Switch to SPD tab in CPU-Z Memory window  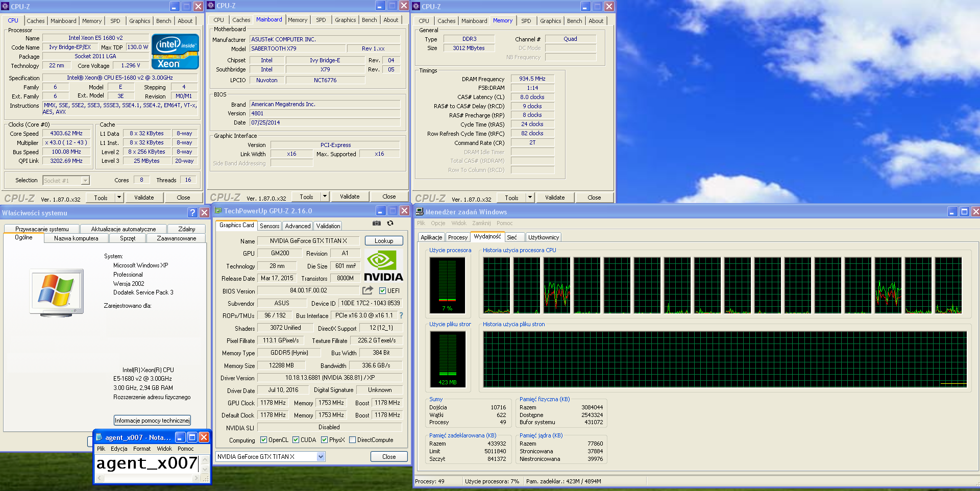526,21
